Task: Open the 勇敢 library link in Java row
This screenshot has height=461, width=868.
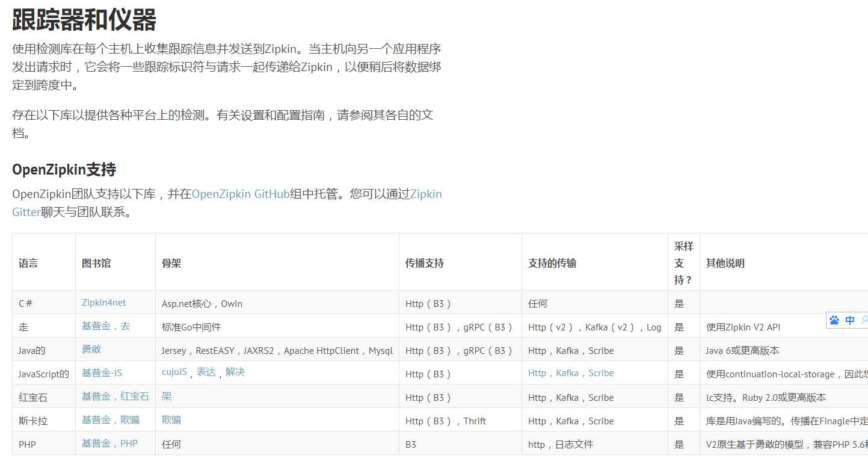Action: tap(91, 349)
